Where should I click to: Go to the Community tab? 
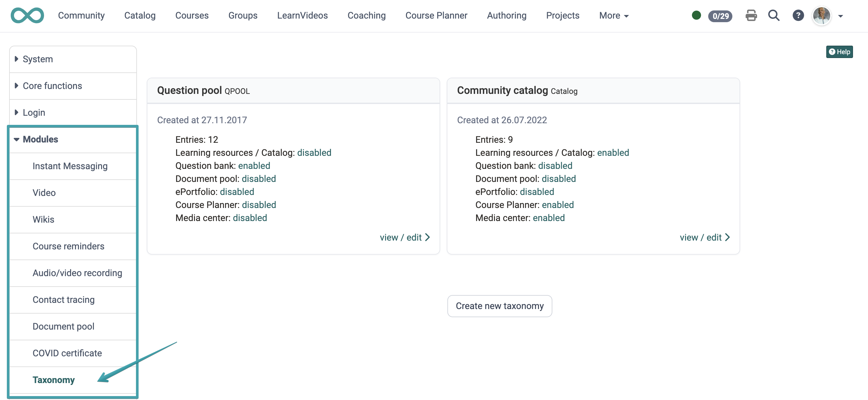point(81,16)
